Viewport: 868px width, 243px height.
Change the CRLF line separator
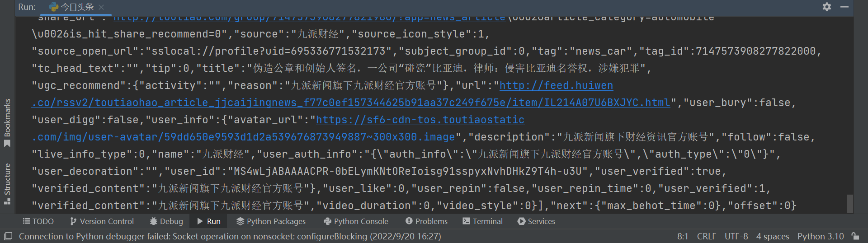click(x=707, y=236)
